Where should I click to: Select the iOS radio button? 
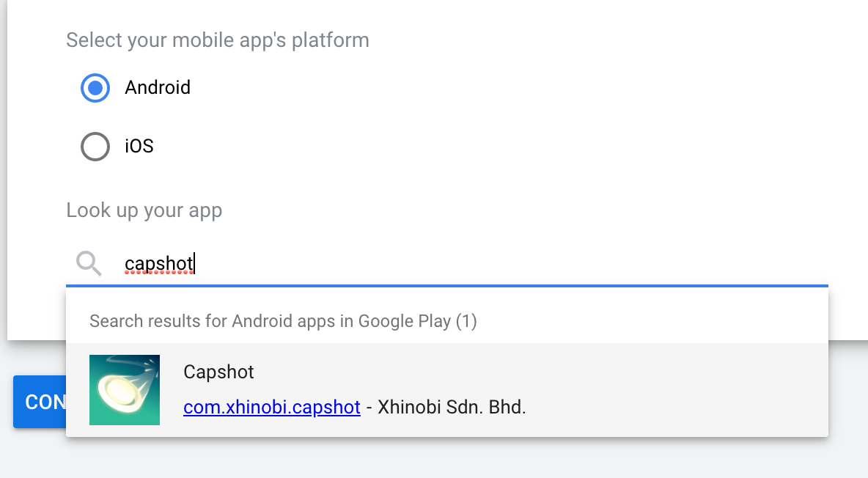(95, 147)
